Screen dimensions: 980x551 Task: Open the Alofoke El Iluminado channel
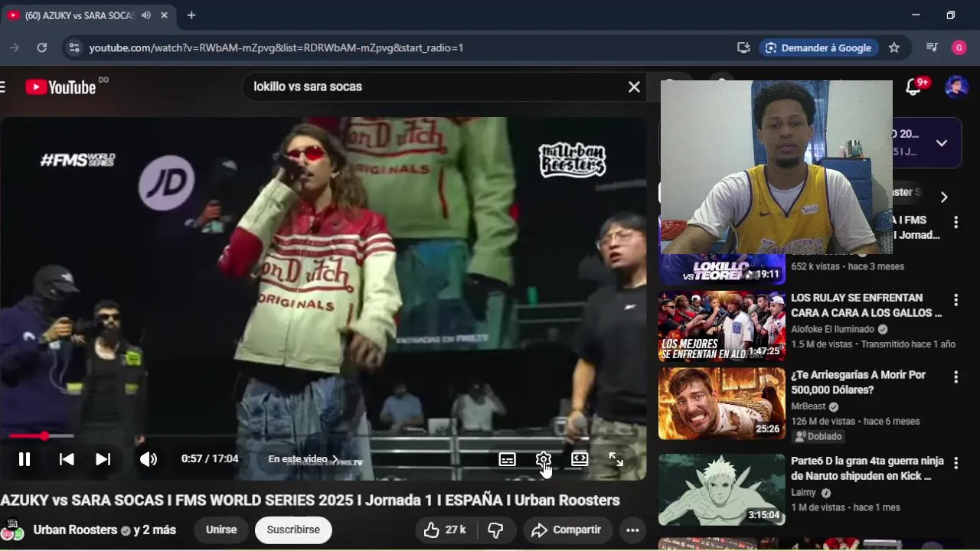[x=832, y=329]
